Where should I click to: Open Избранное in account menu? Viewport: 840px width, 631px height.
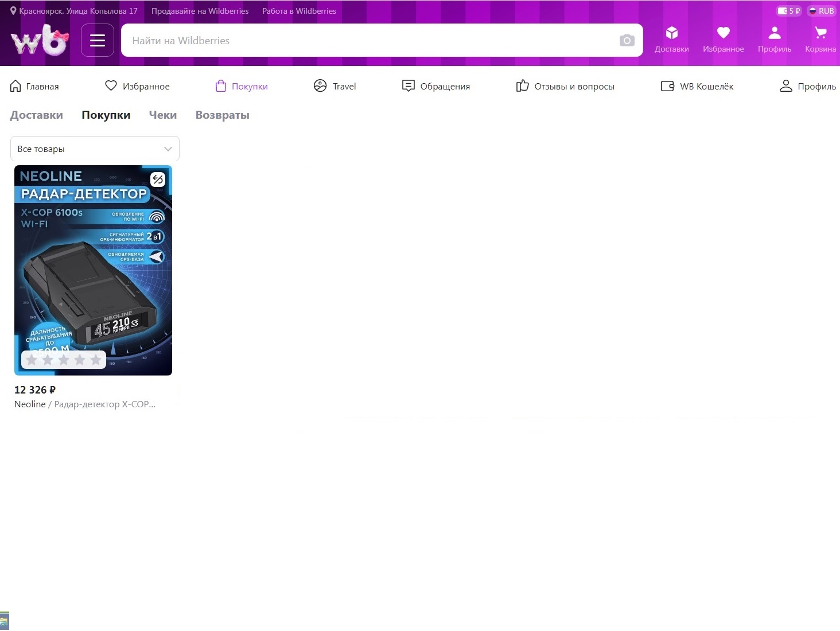pos(138,86)
